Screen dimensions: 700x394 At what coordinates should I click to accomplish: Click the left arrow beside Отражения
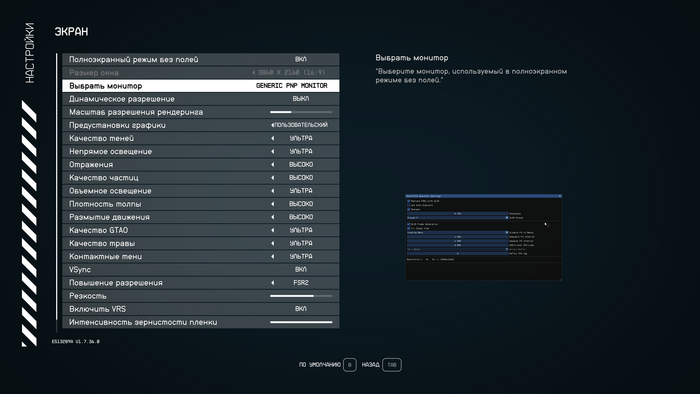272,165
